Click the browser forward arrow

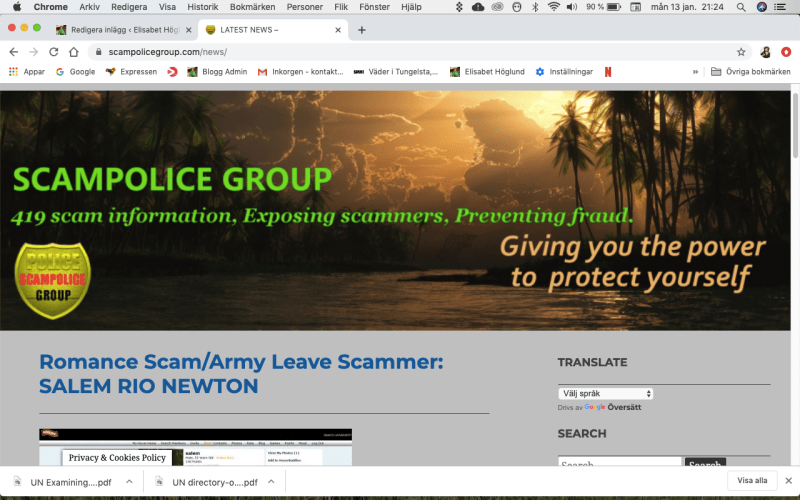[x=34, y=52]
